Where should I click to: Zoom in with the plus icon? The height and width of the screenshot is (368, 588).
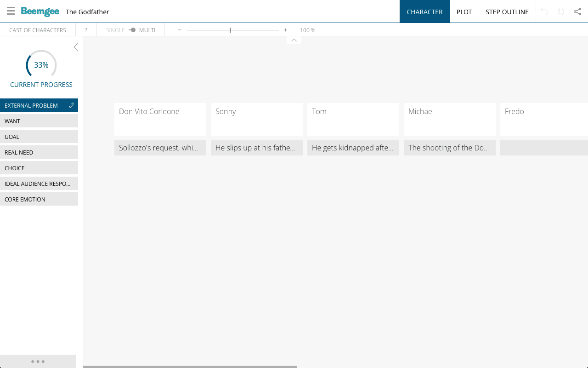click(285, 29)
